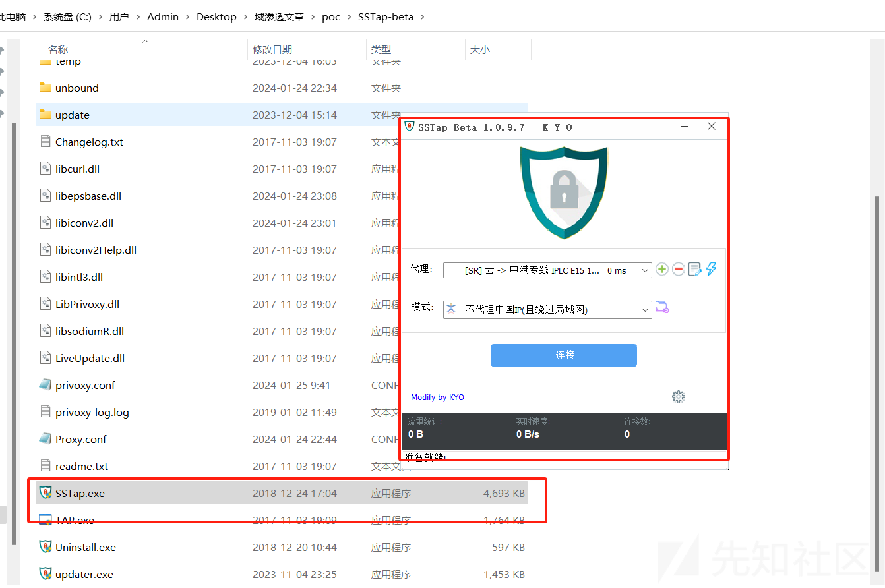Expand the chevron after SSTap-beta in address bar
Image resolution: width=885 pixels, height=588 pixels.
(x=422, y=17)
